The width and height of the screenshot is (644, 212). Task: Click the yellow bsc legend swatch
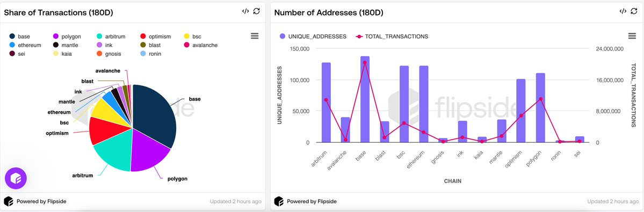pyautogui.click(x=187, y=36)
